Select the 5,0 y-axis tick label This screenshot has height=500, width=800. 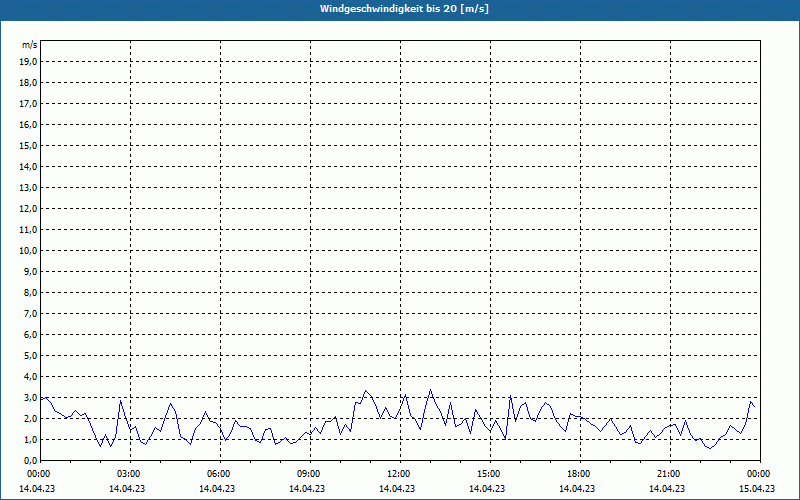tap(30, 356)
